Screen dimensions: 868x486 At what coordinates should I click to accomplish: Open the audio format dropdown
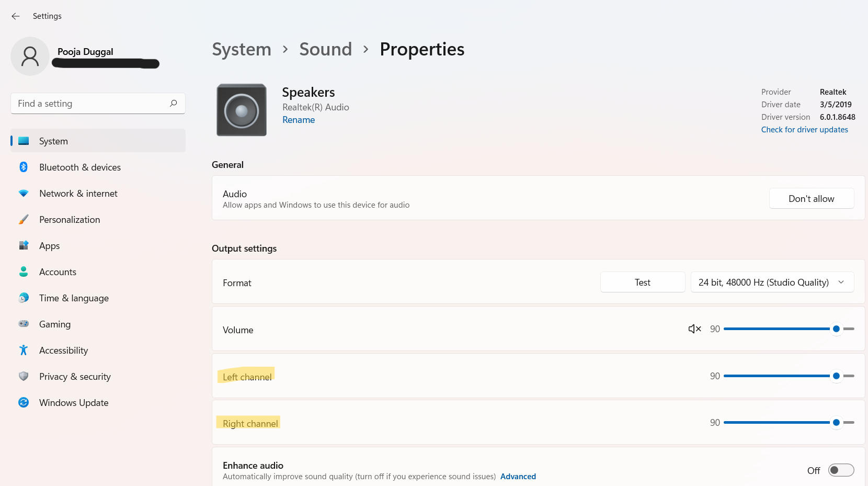[x=772, y=282]
